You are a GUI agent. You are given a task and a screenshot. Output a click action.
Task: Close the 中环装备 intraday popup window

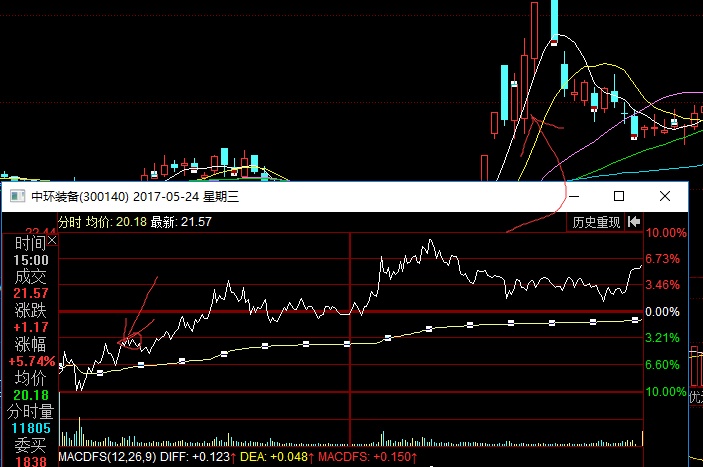coord(665,196)
